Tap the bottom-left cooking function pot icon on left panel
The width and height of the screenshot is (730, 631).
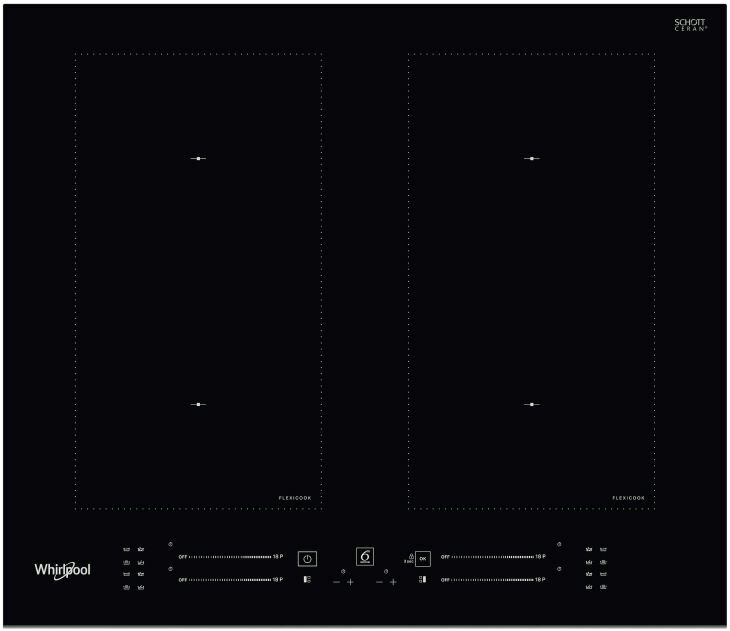[126, 587]
